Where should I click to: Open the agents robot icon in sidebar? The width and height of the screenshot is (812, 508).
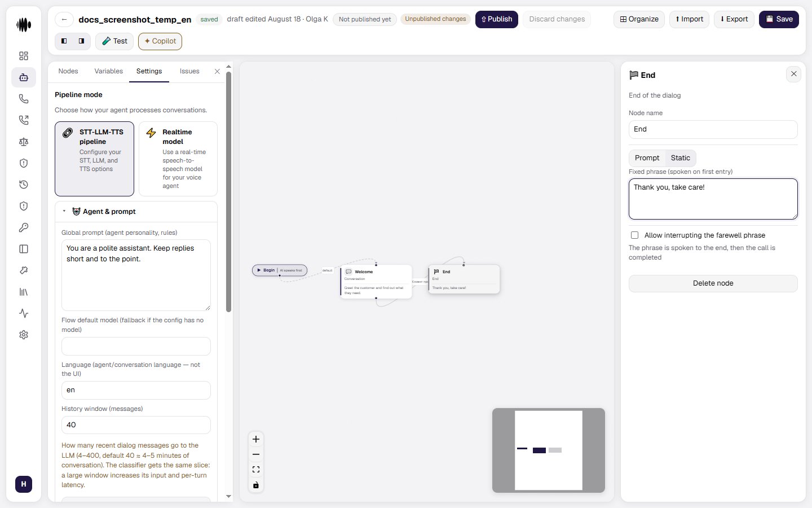24,77
